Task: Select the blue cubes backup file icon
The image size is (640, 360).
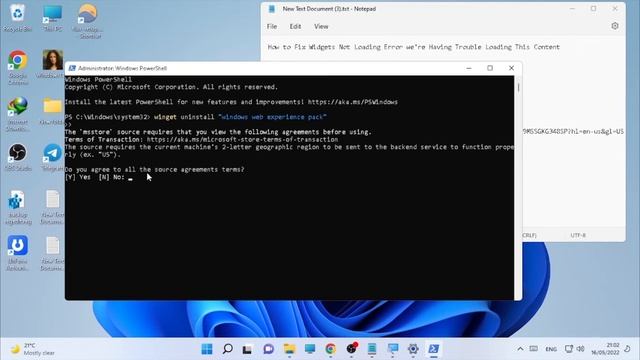Action: tap(18, 207)
